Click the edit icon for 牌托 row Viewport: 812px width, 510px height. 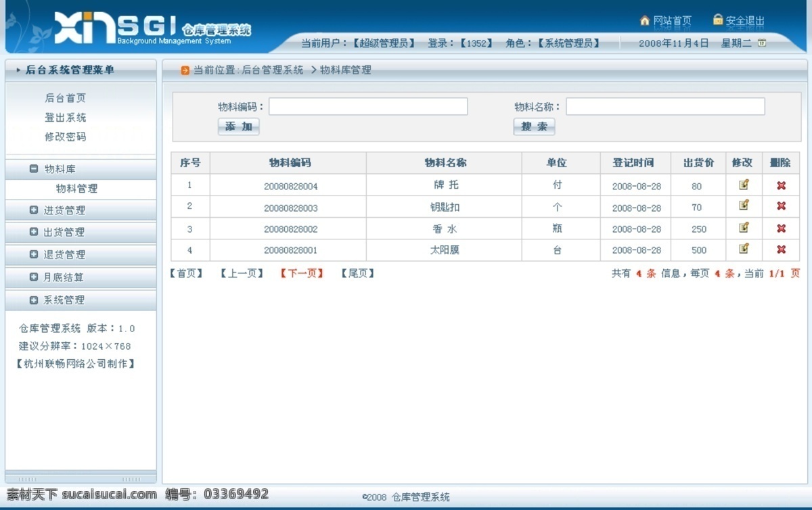click(x=744, y=184)
